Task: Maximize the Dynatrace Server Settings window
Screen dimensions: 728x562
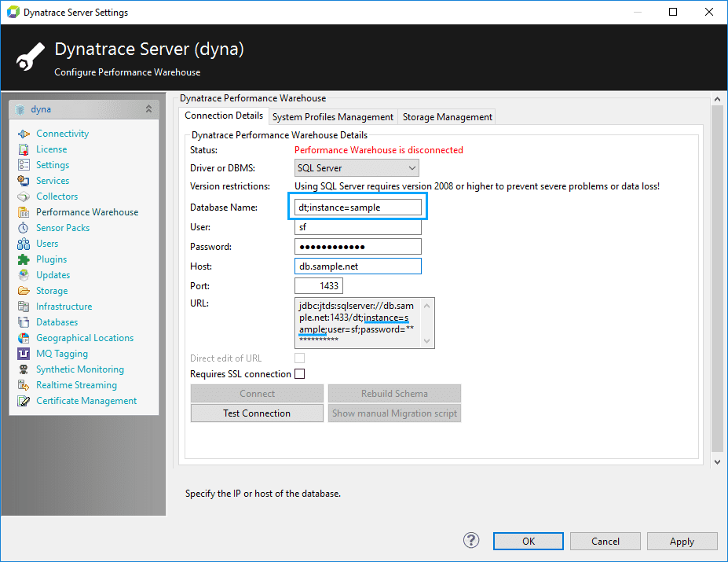Action: coord(673,12)
